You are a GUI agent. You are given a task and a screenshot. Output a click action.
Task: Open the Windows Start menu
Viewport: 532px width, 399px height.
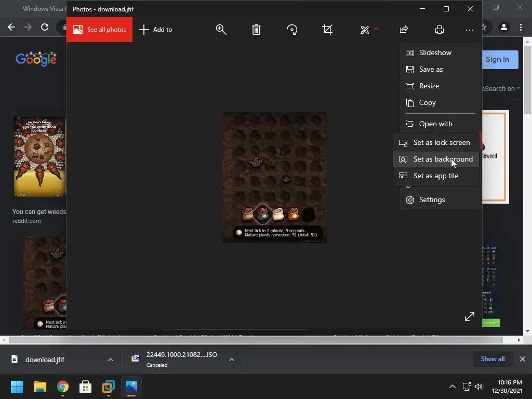pyautogui.click(x=17, y=387)
